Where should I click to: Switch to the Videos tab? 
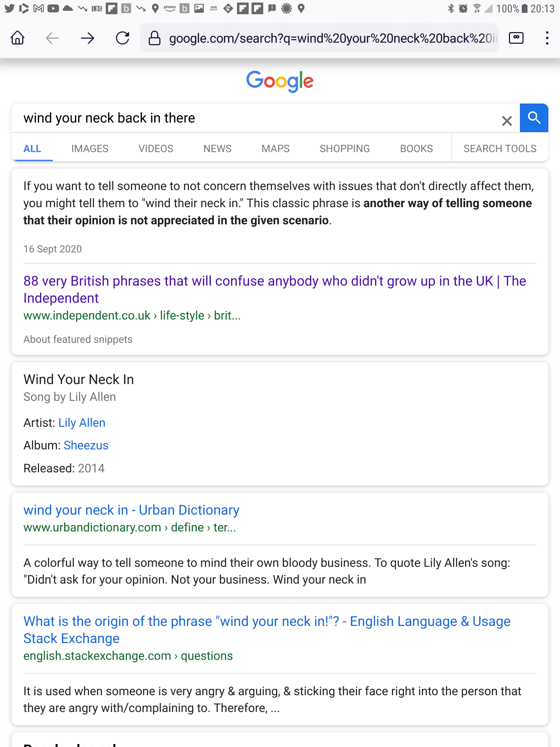point(156,148)
